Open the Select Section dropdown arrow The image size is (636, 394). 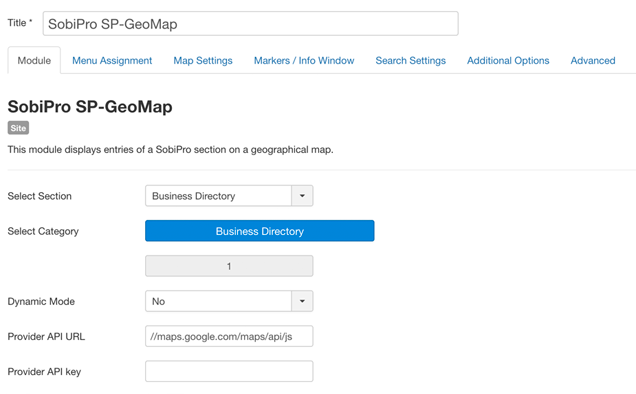click(x=302, y=196)
